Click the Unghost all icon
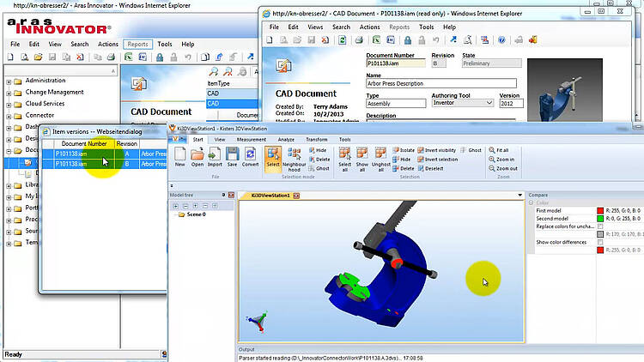This screenshot has height=362, width=644. [380, 160]
